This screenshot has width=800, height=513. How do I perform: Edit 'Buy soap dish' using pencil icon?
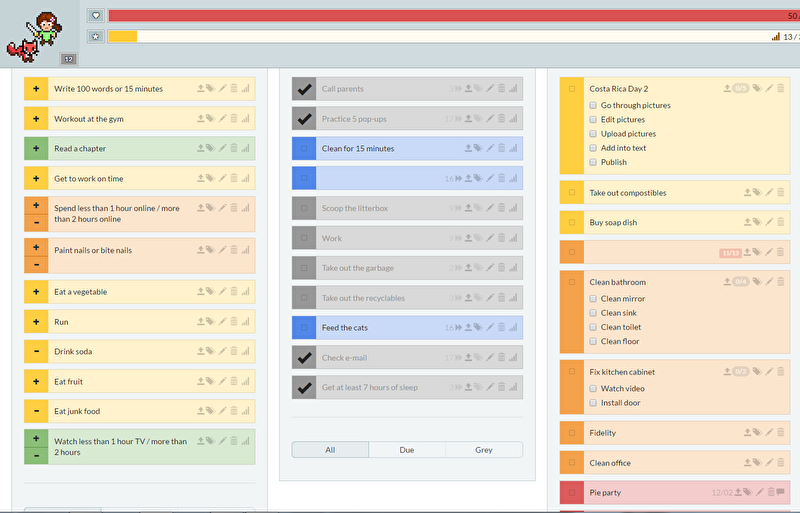(769, 222)
